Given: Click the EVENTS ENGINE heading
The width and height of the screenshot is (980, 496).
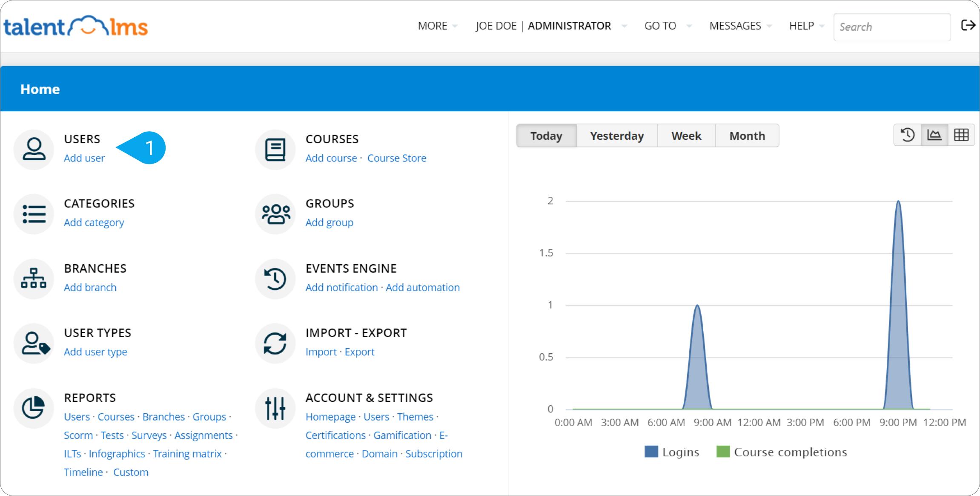Looking at the screenshot, I should pos(351,269).
